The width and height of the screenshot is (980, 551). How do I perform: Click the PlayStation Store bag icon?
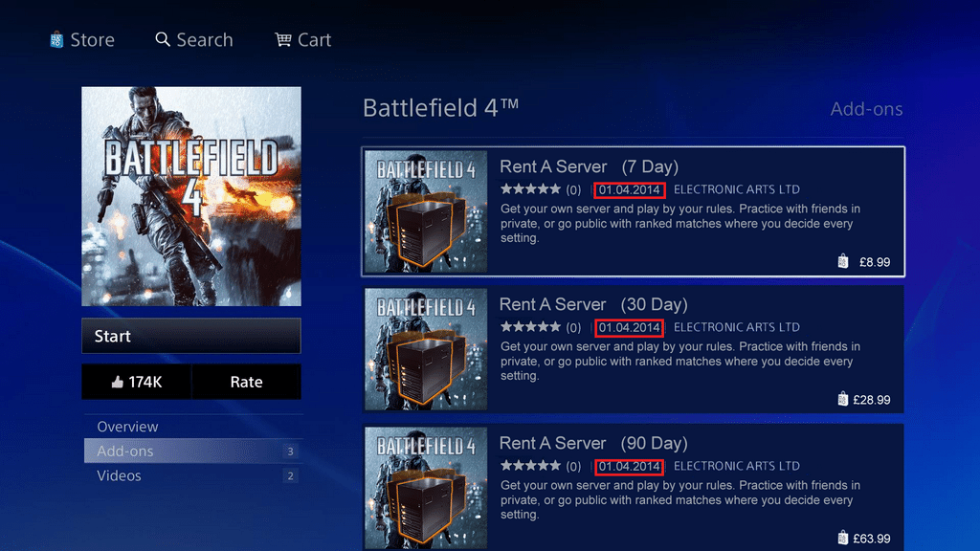57,40
